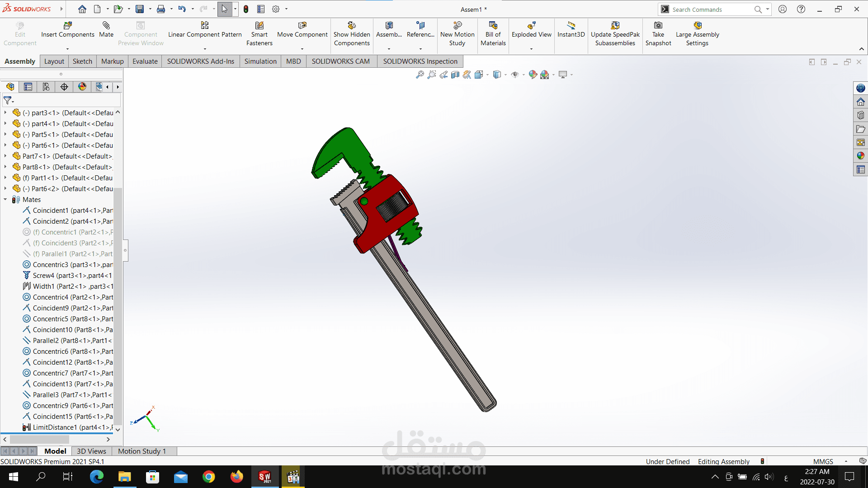The width and height of the screenshot is (868, 488).
Task: Click Update SpeedPak Subassemblies
Action: tap(615, 34)
